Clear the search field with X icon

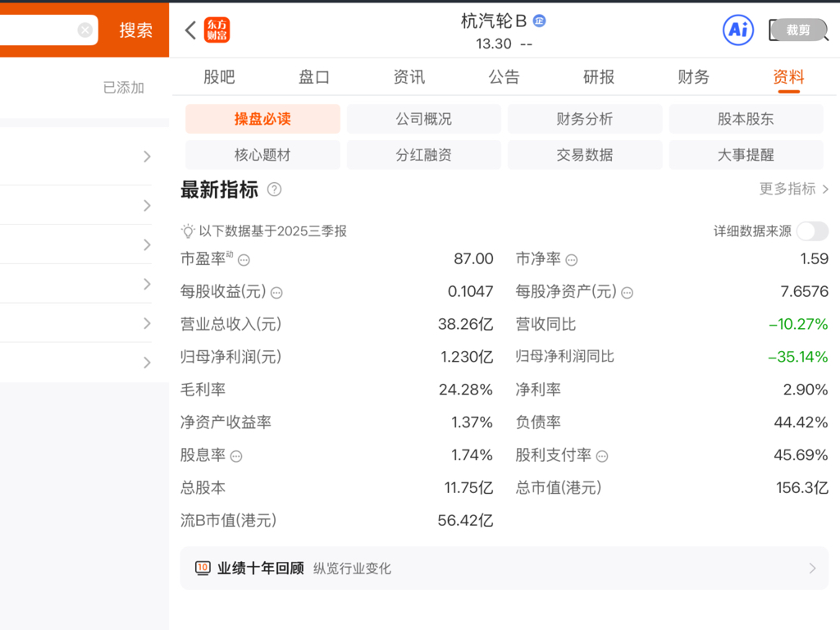point(84,30)
